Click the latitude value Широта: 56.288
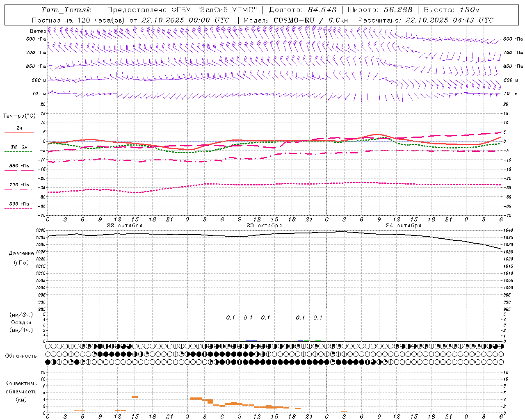The image size is (525, 420). [380, 10]
